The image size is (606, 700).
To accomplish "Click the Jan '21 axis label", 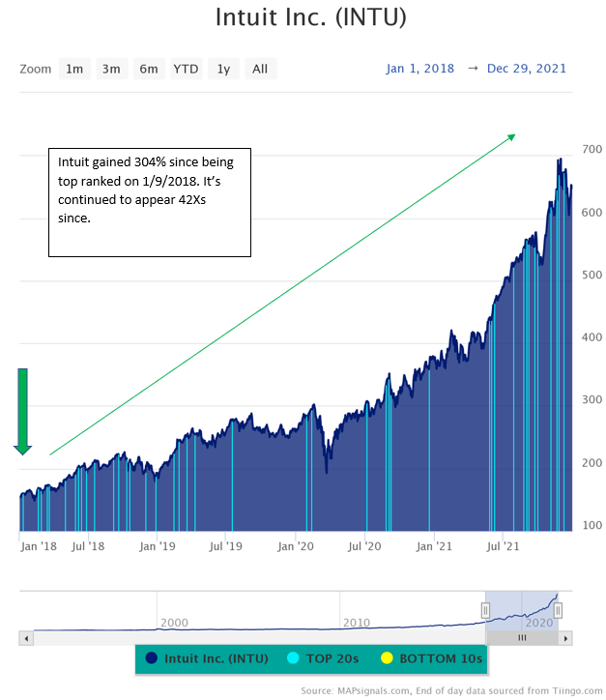I will pyautogui.click(x=434, y=546).
